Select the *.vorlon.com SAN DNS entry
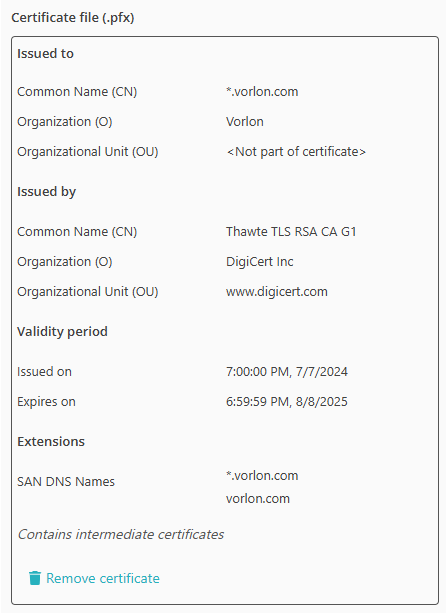The image size is (446, 613). click(262, 475)
